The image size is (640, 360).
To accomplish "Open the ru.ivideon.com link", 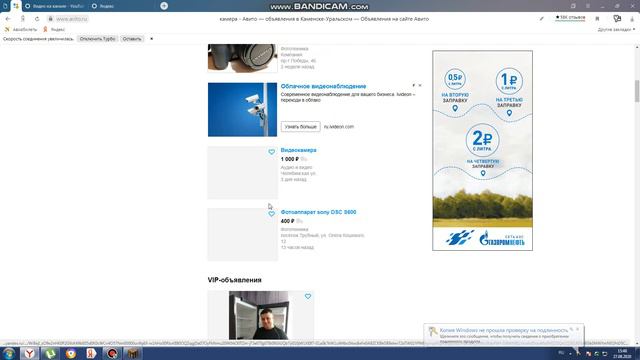I will [339, 127].
